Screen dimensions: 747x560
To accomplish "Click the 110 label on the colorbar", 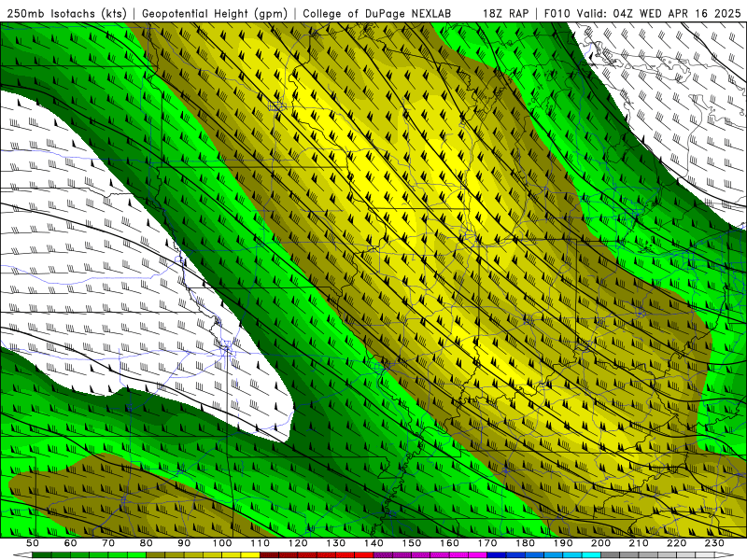I will (x=261, y=543).
